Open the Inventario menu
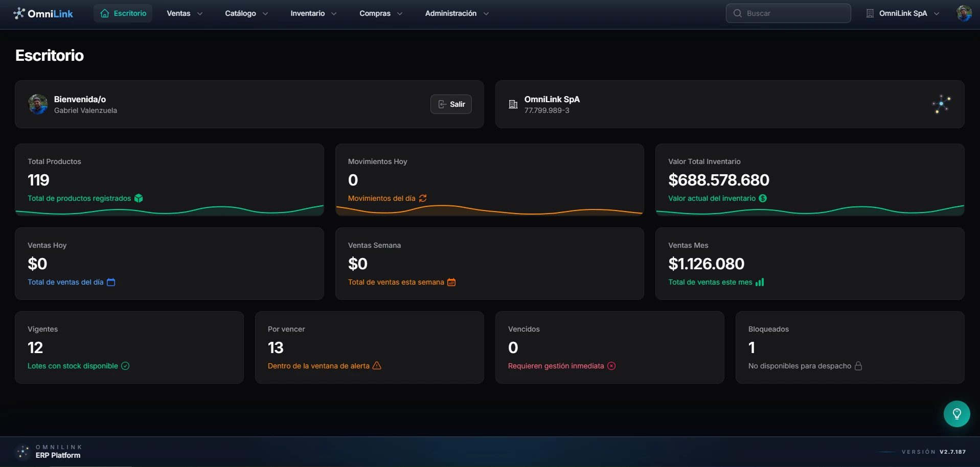Screen dimensions: 980x467 click(313, 13)
